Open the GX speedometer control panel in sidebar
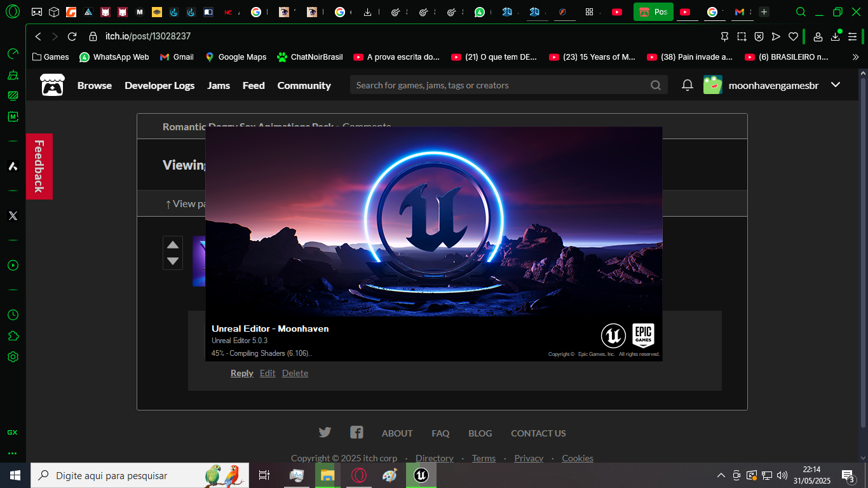Viewport: 868px width, 488px height. click(x=13, y=53)
